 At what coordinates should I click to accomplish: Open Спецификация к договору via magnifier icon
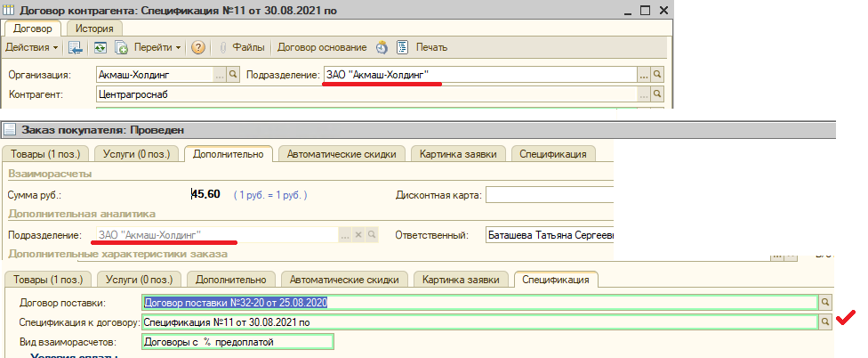pos(824,321)
